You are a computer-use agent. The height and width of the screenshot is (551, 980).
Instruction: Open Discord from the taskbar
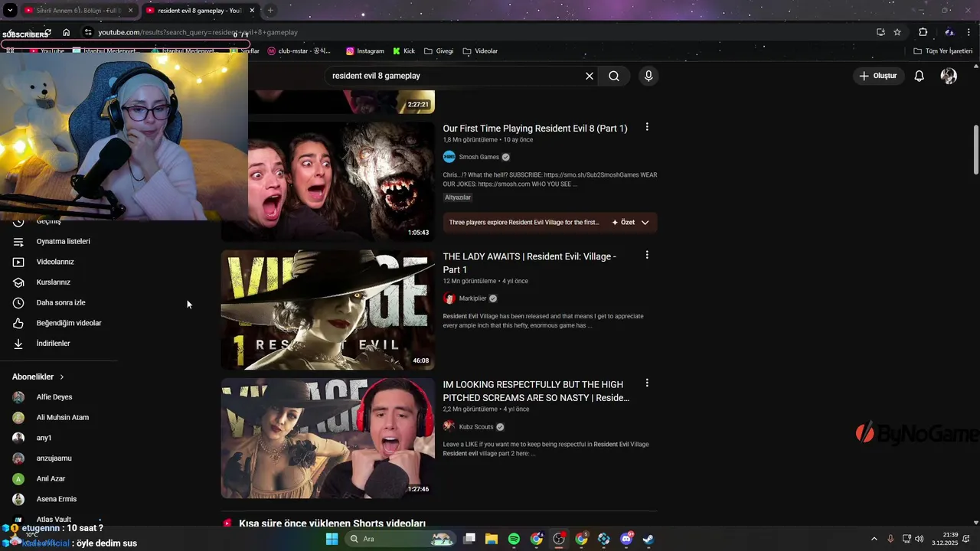[626, 539]
